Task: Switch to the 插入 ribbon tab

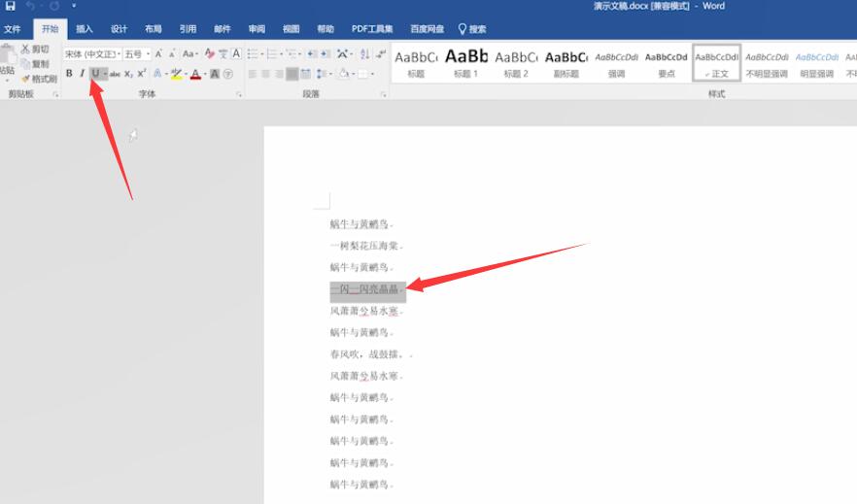Action: pyautogui.click(x=85, y=29)
